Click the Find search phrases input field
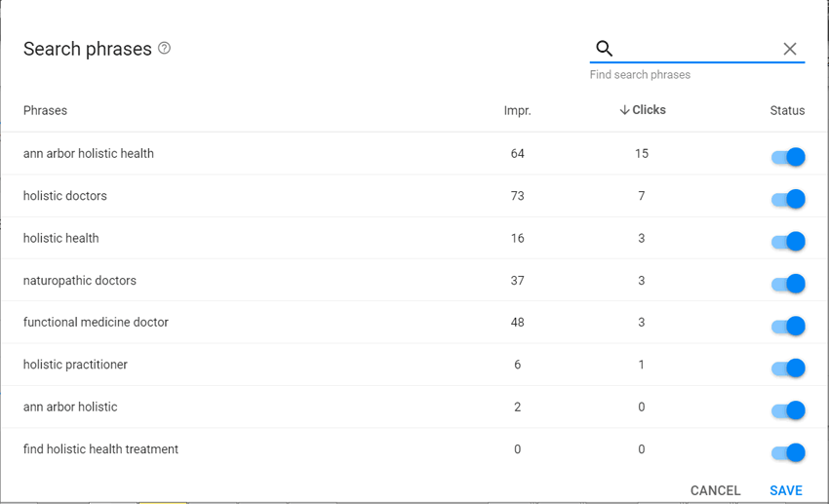This screenshot has width=829, height=504. coord(696,49)
